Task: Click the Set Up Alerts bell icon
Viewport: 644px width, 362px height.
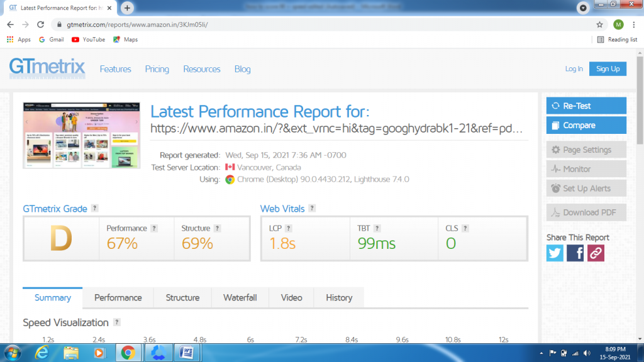Action: [555, 188]
